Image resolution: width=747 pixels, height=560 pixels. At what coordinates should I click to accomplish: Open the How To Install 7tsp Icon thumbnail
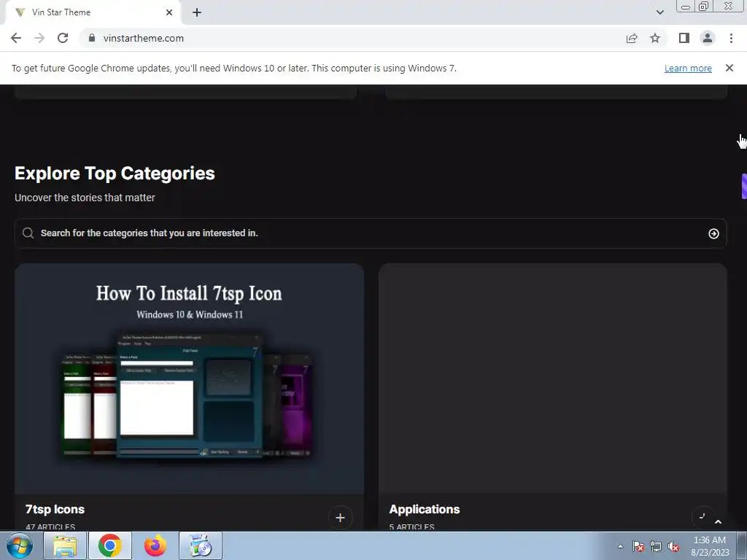[x=190, y=378]
